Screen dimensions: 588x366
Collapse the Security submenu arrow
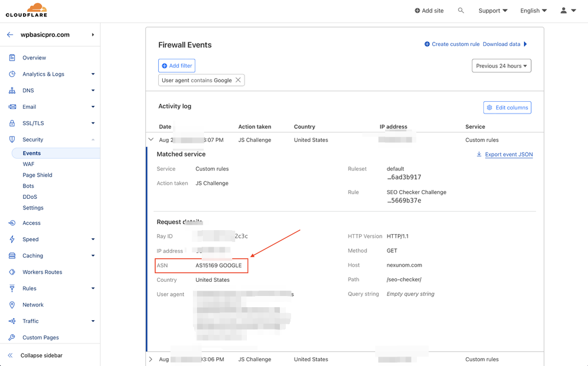93,139
